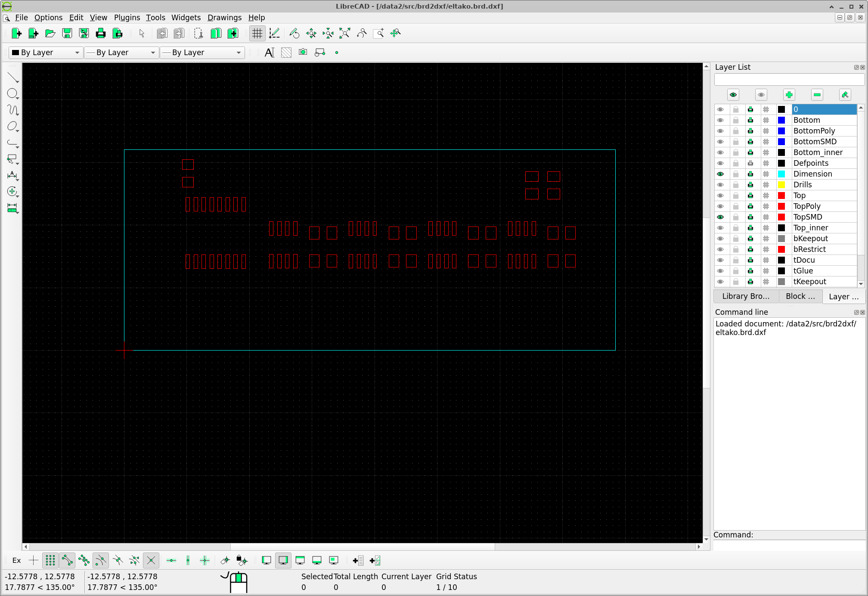Switch to the Block tab
The width and height of the screenshot is (868, 596).
[800, 296]
